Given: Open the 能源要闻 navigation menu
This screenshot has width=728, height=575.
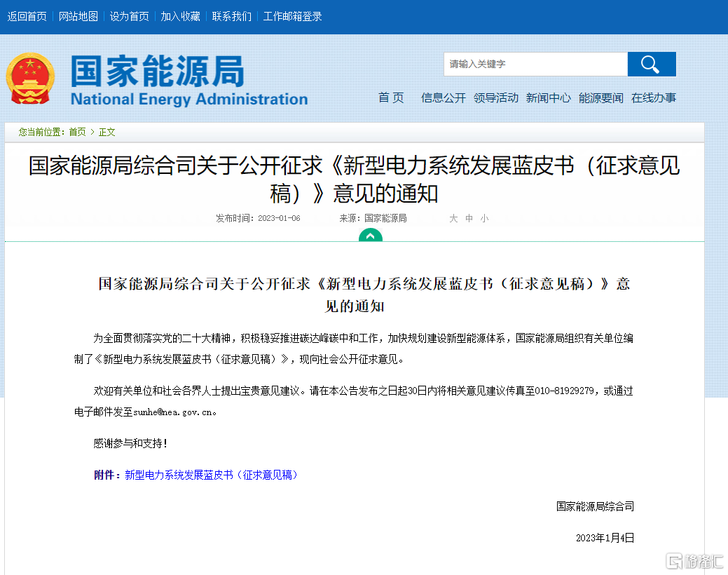Looking at the screenshot, I should [x=600, y=97].
